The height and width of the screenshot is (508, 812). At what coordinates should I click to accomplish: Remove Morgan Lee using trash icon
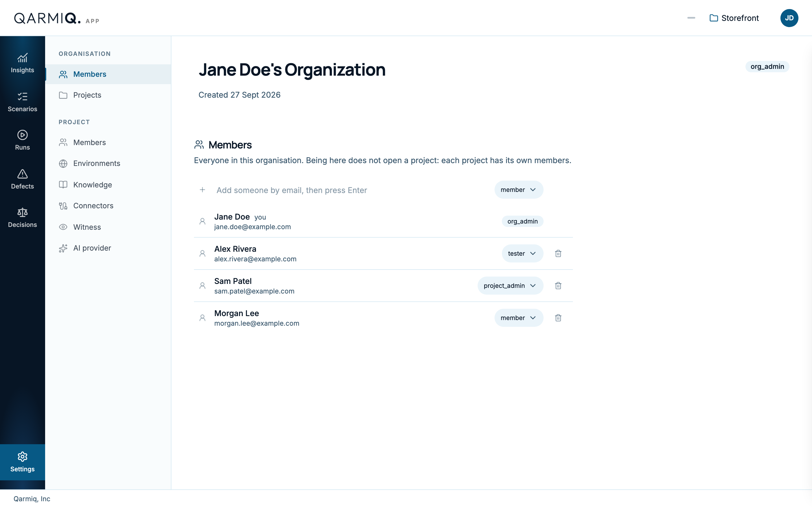pos(558,318)
